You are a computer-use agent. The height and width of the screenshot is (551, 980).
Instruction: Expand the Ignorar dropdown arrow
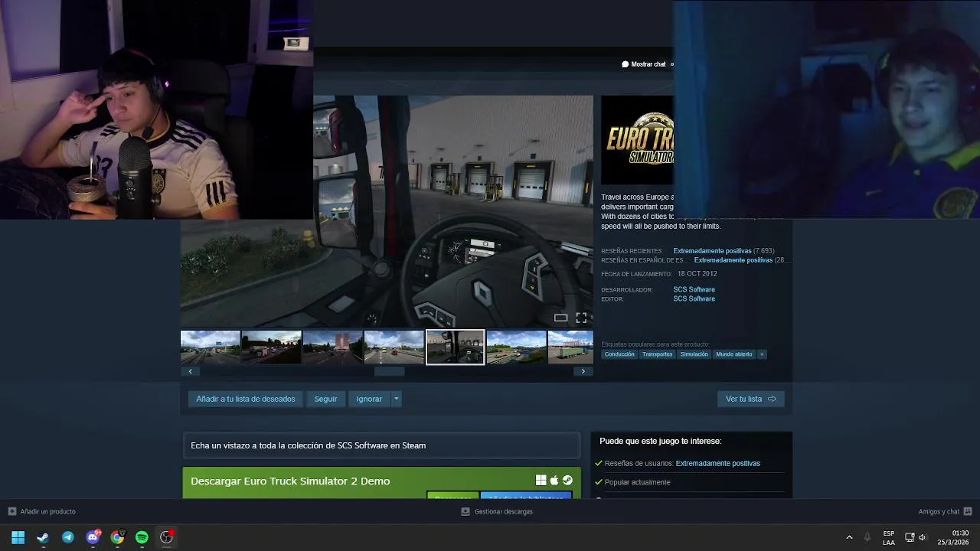coord(396,399)
